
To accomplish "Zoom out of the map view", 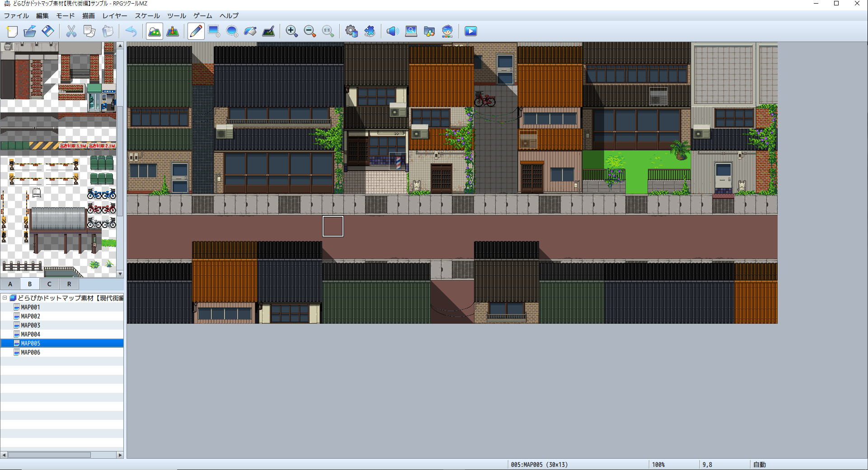I will [310, 31].
